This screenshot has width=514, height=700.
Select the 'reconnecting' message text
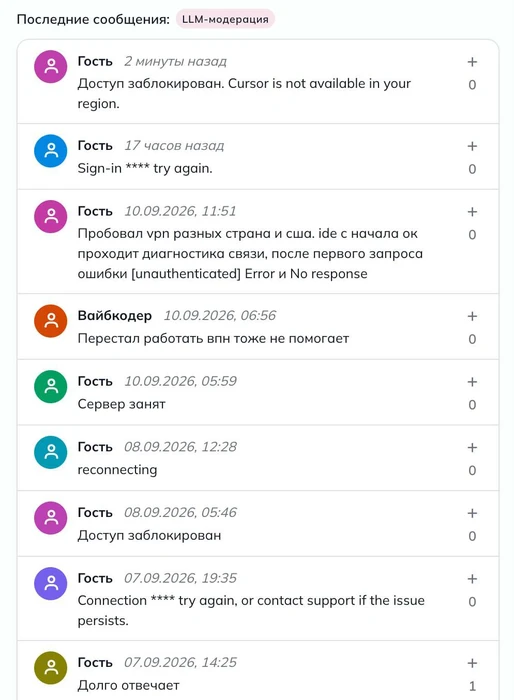(x=117, y=470)
